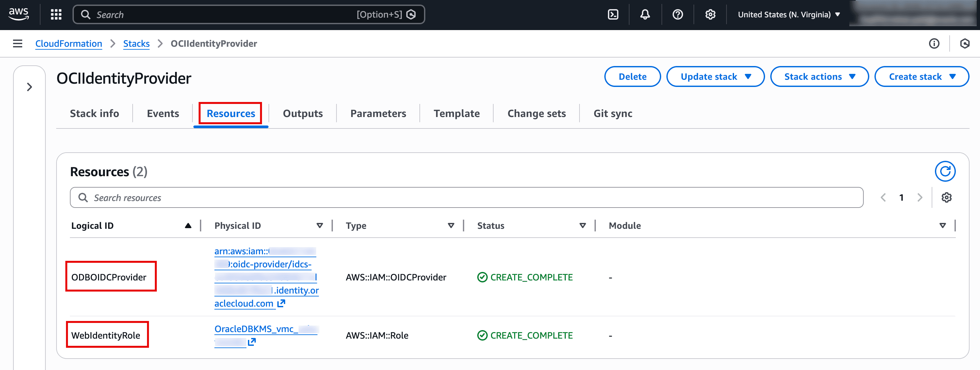
Task: Go to Stacks breadcrumb link
Action: tap(136, 43)
